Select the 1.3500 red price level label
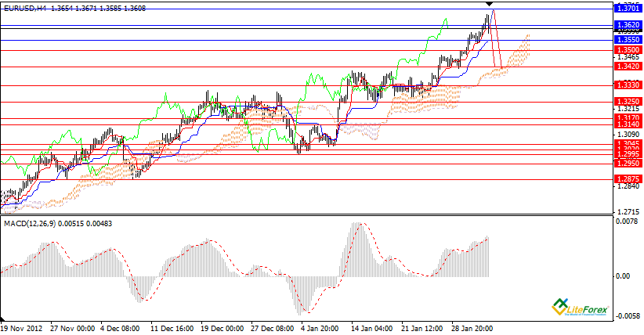Image resolution: width=644 pixels, height=335 pixels. (628, 50)
